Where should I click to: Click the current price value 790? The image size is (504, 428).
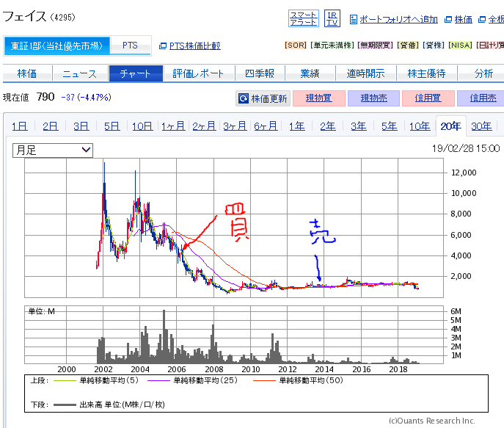click(x=45, y=97)
